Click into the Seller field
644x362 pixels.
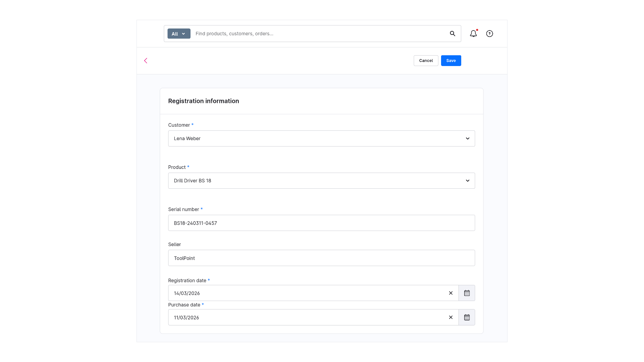point(321,258)
